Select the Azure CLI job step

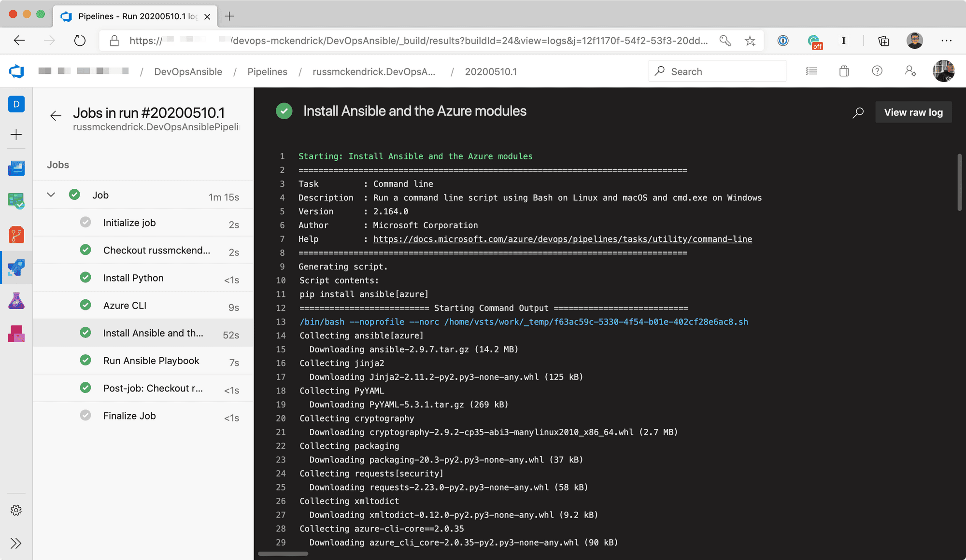[125, 306]
